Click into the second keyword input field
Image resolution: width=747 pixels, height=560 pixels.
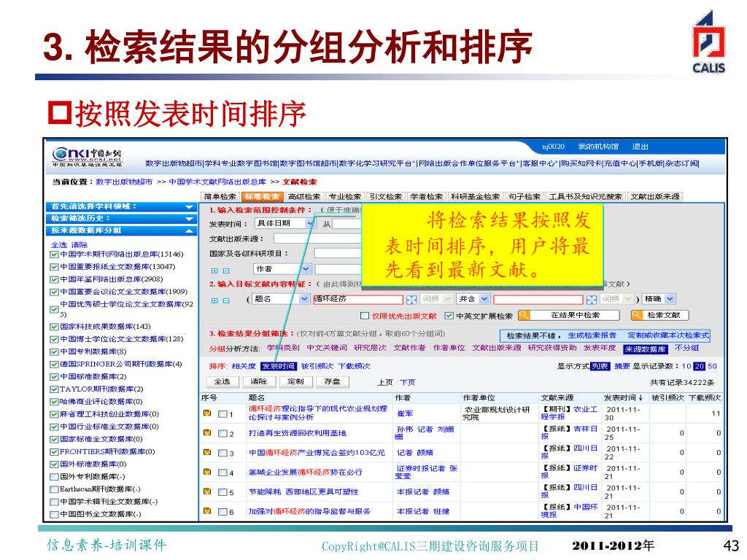coord(538,299)
